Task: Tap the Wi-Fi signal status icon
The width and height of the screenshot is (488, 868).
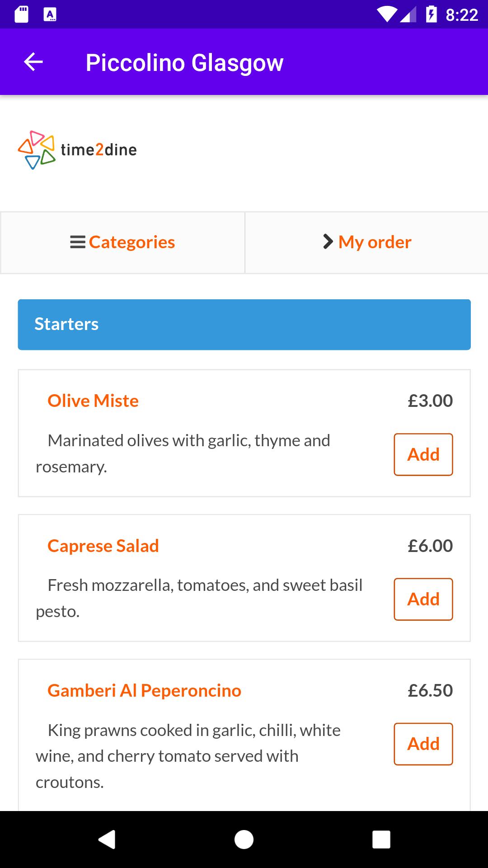Action: (x=387, y=14)
